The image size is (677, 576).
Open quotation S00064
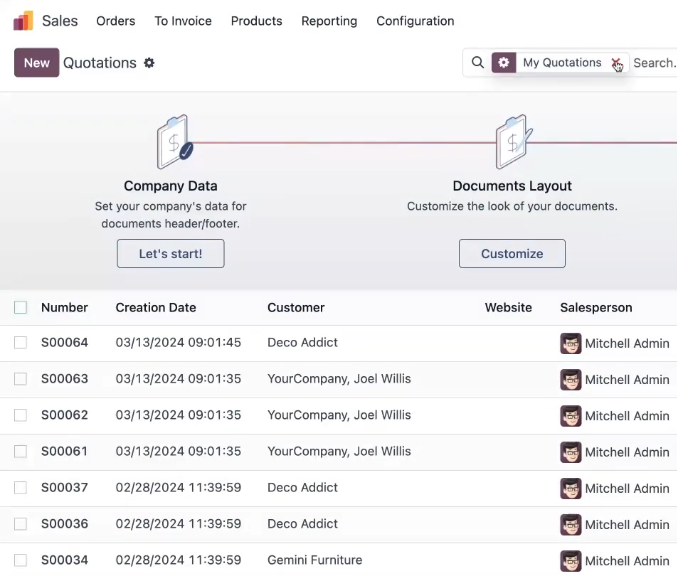(x=65, y=342)
